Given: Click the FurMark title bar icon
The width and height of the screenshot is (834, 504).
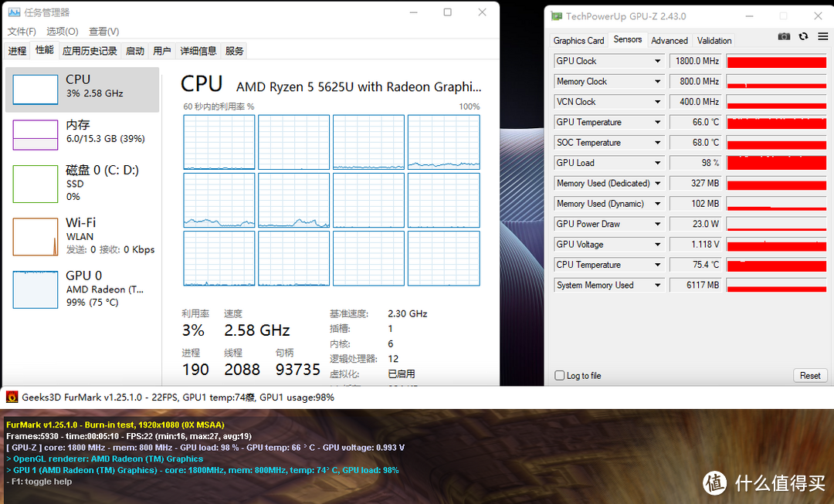Looking at the screenshot, I should [x=12, y=397].
